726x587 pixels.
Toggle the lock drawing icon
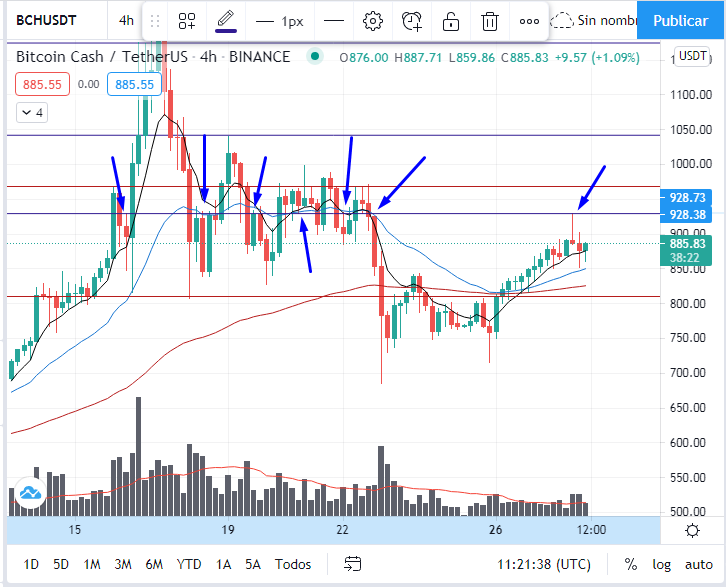click(451, 21)
